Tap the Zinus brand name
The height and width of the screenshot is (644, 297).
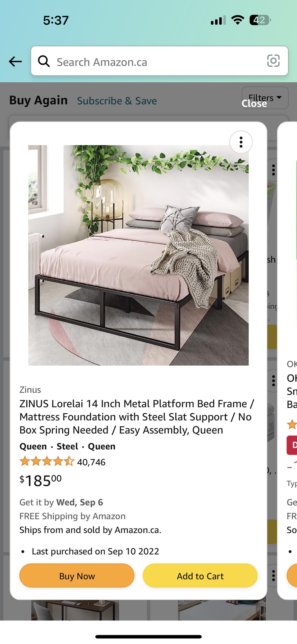pyautogui.click(x=30, y=390)
